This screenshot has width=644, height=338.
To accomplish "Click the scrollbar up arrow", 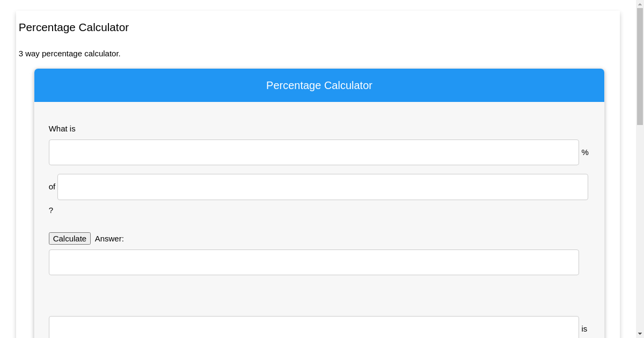I will 639,4.
